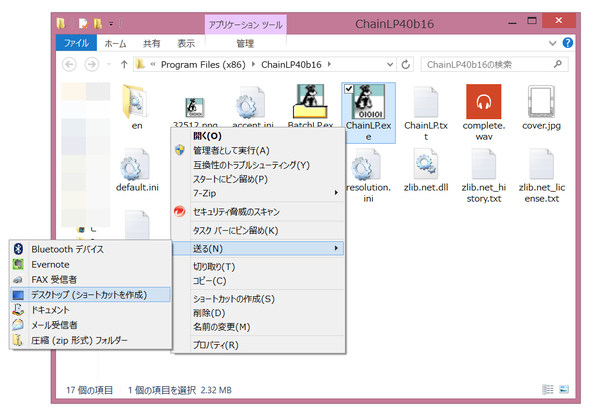Click the Back navigation arrow

(69, 64)
